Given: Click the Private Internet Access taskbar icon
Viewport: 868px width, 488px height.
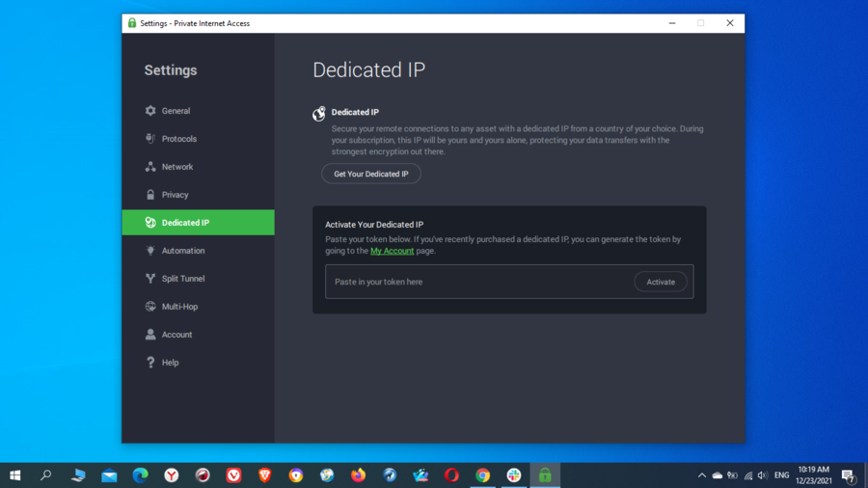Looking at the screenshot, I should (545, 475).
